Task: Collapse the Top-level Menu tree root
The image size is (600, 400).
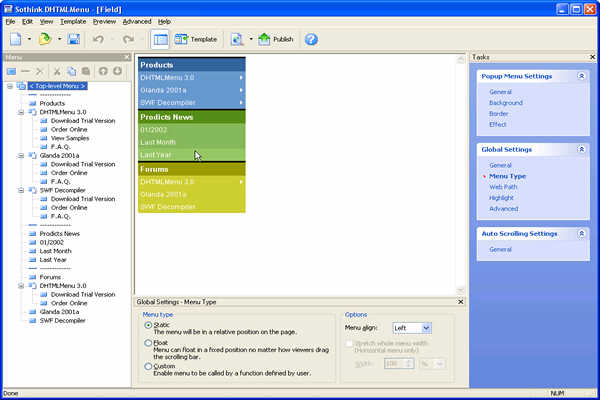Action: coord(10,87)
